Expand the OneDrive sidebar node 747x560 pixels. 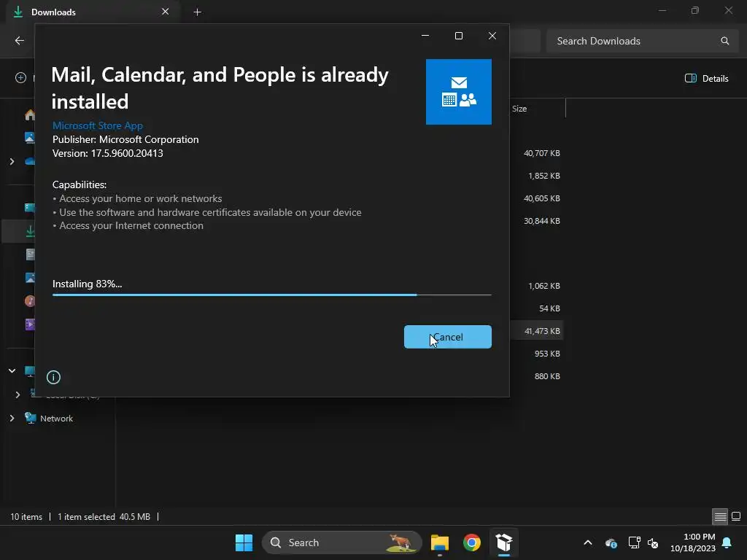point(12,161)
